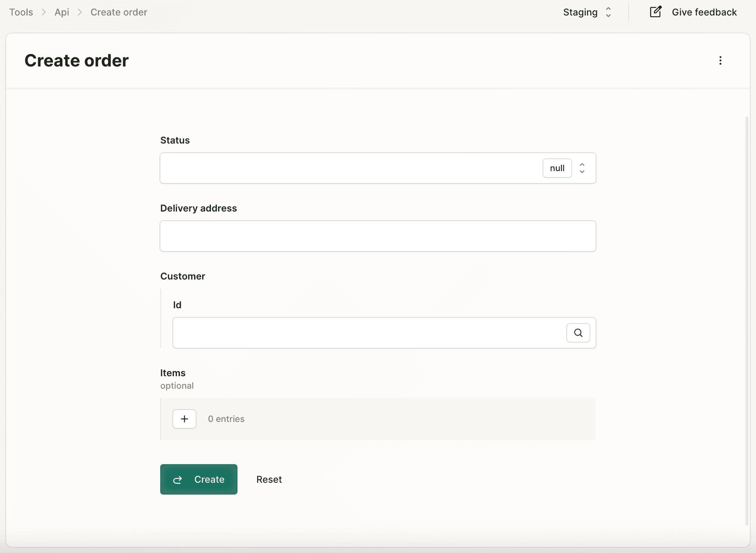
Task: Click the three-dot menu icon top right
Action: click(720, 60)
